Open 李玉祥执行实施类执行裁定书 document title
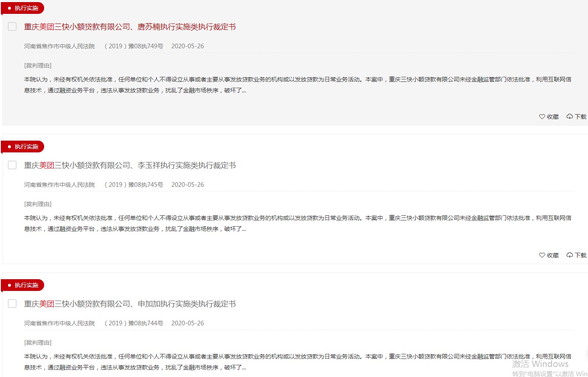Viewport: 588px width, 377px height. (130, 165)
